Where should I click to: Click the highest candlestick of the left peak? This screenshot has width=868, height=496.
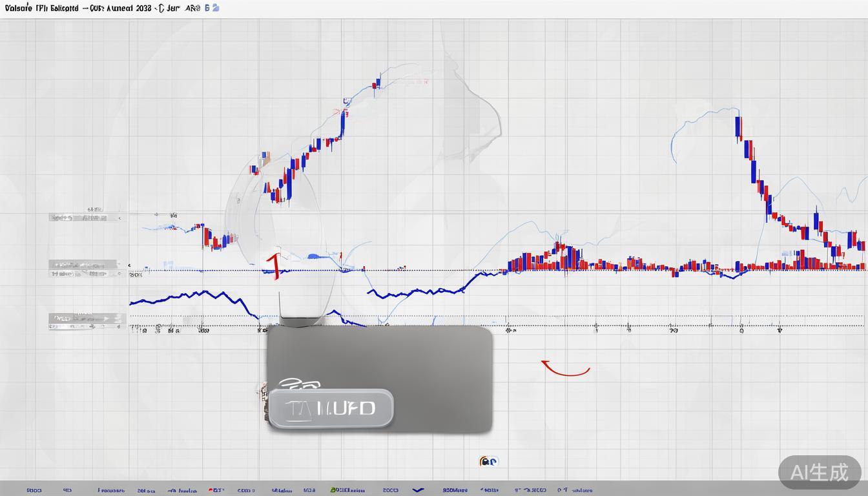click(x=377, y=83)
